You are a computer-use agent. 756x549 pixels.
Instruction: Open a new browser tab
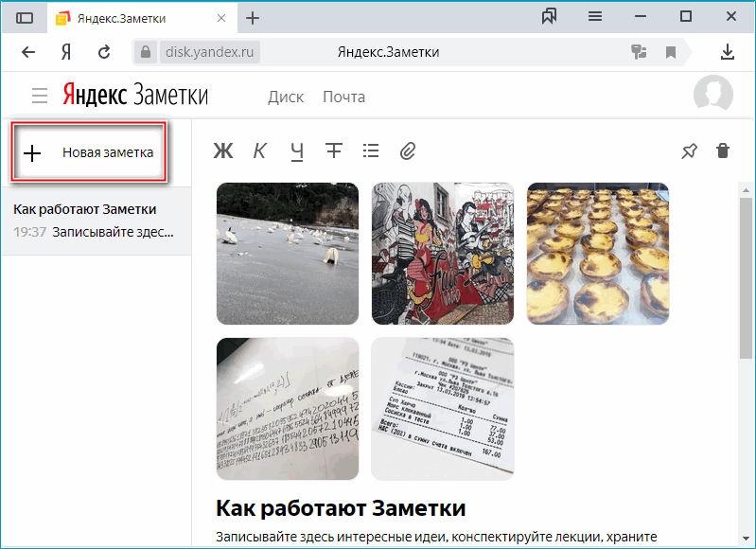click(x=253, y=18)
